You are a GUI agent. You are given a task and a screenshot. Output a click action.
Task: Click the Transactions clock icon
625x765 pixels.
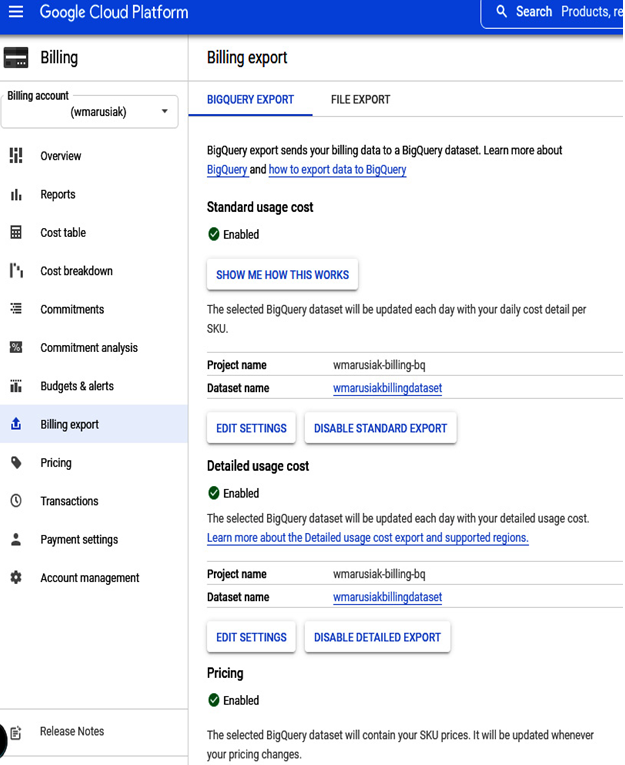tap(16, 501)
